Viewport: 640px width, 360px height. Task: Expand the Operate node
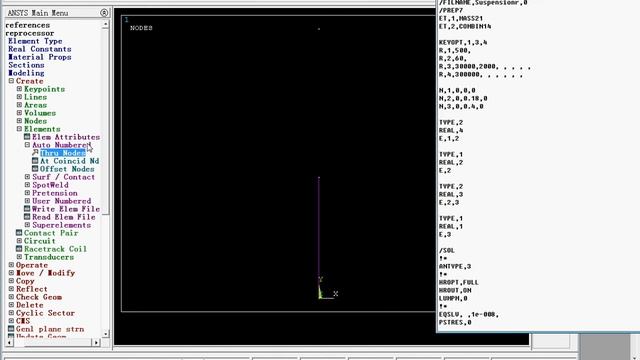[x=11, y=265]
